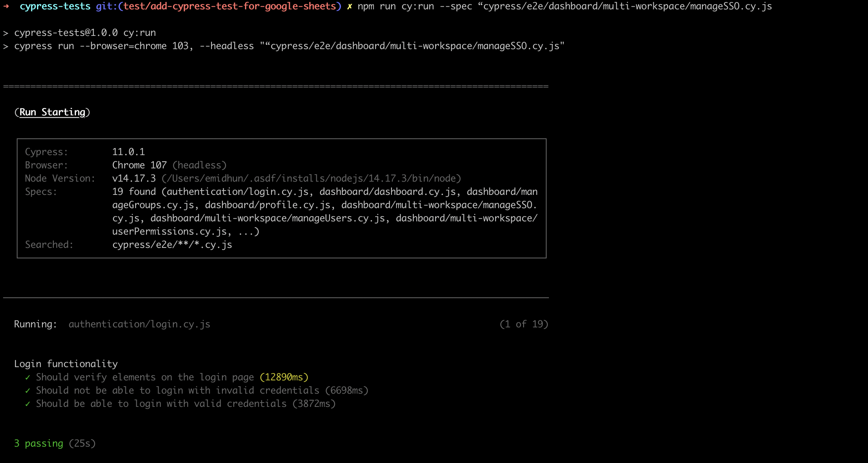Click the red prompt arrow icon
The height and width of the screenshot is (463, 868).
coord(6,6)
